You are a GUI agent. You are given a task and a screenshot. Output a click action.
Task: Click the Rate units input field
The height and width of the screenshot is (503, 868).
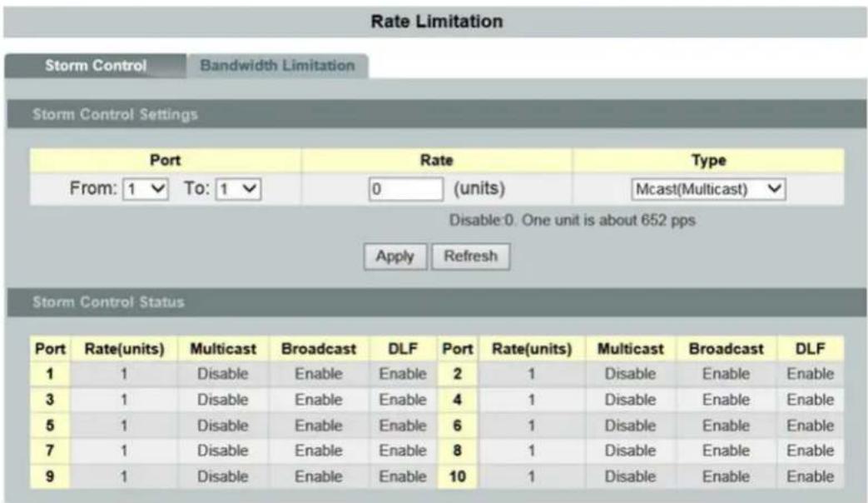[x=406, y=189]
